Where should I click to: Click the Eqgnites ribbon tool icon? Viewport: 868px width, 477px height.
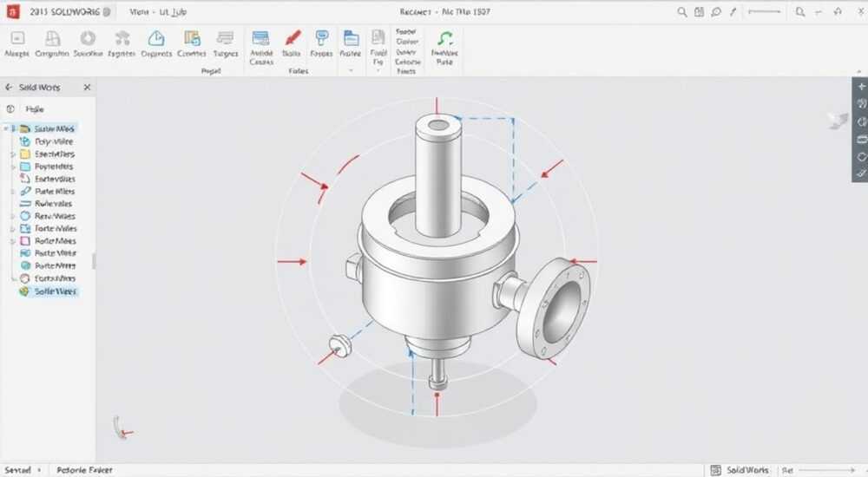[122, 38]
